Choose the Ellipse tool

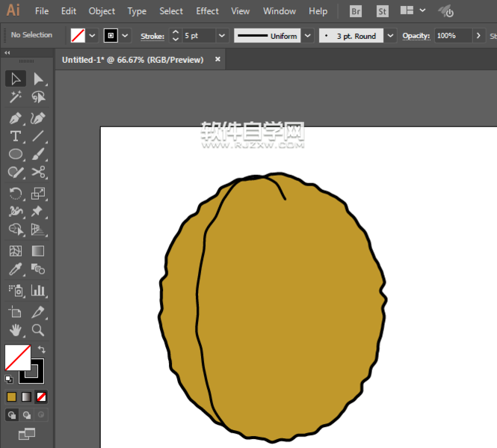(15, 154)
